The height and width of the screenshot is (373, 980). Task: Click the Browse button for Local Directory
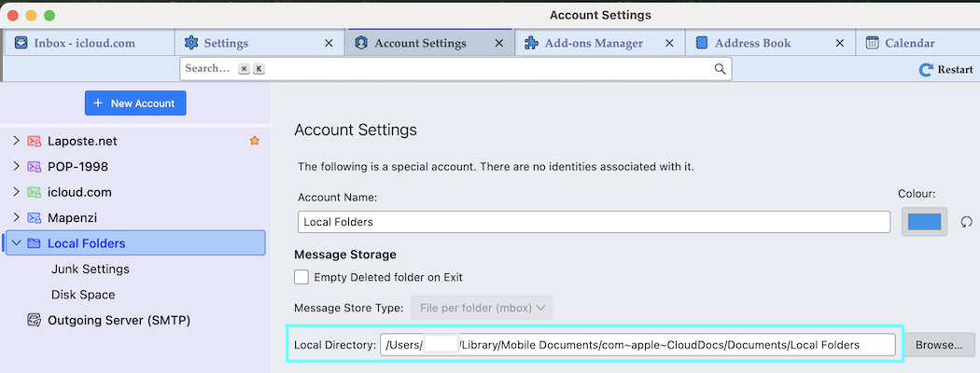coord(938,345)
